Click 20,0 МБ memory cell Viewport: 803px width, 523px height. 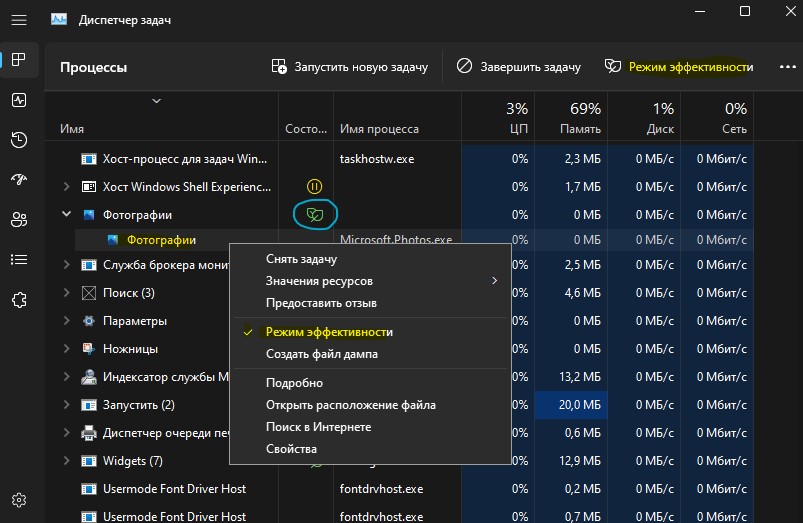pyautogui.click(x=571, y=405)
